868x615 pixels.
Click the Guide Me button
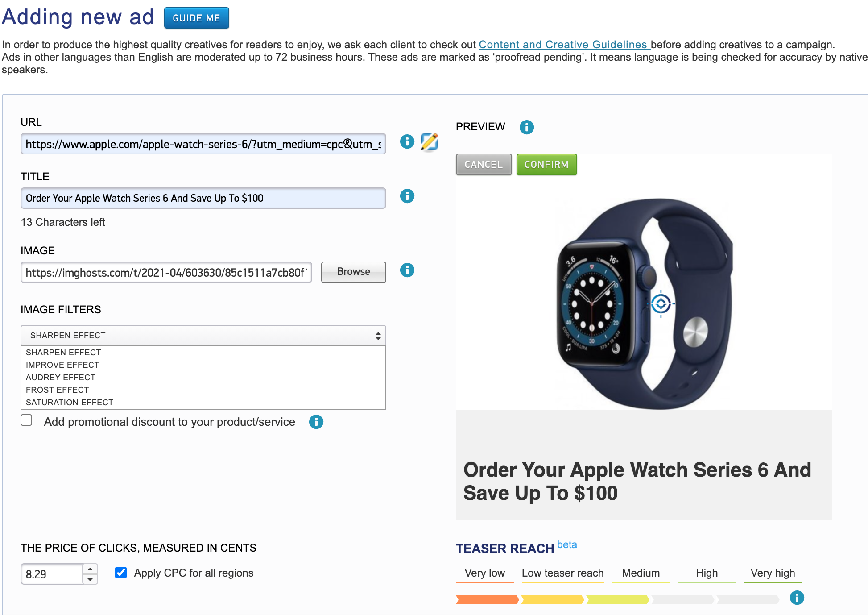[196, 18]
